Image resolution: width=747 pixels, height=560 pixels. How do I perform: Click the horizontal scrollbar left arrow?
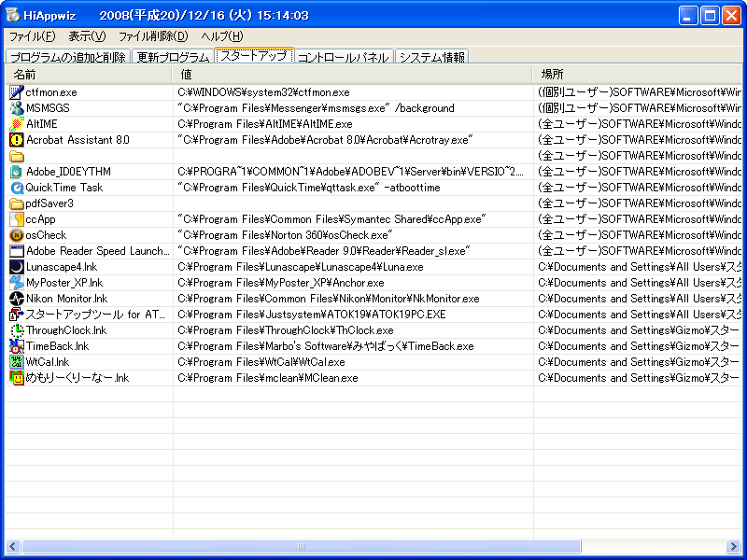(13, 546)
